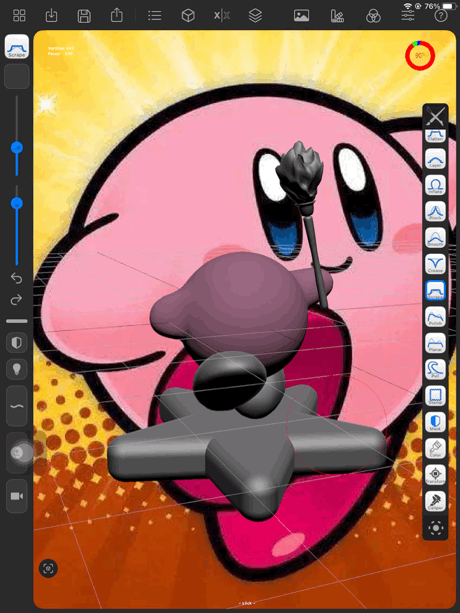Viewport: 460px width, 613px height.
Task: Select the Planar tool
Action: (x=435, y=343)
